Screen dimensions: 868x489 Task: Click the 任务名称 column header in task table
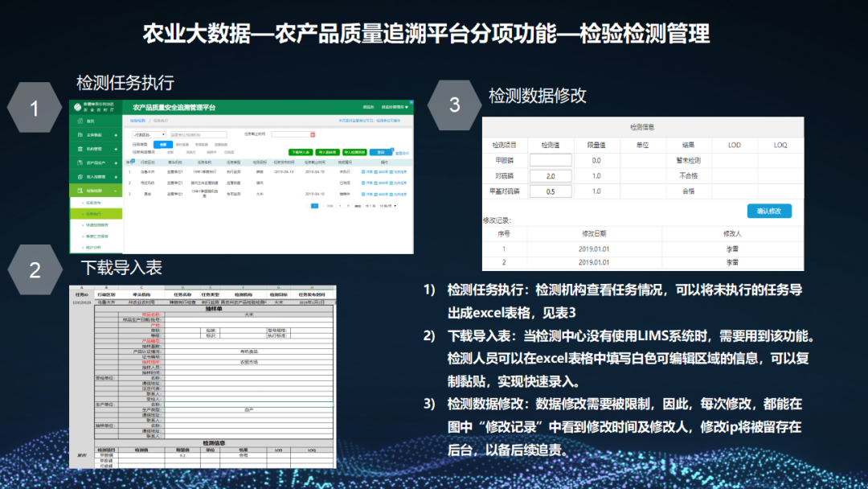point(204,162)
